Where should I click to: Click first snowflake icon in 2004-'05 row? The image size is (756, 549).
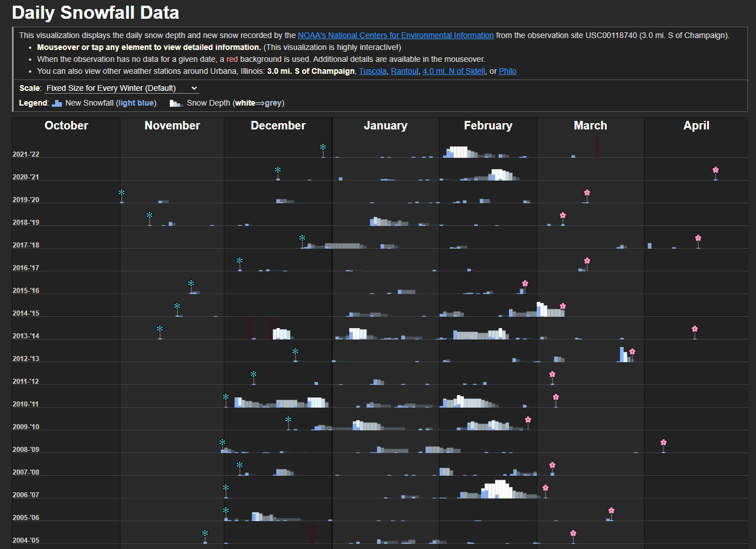click(205, 534)
